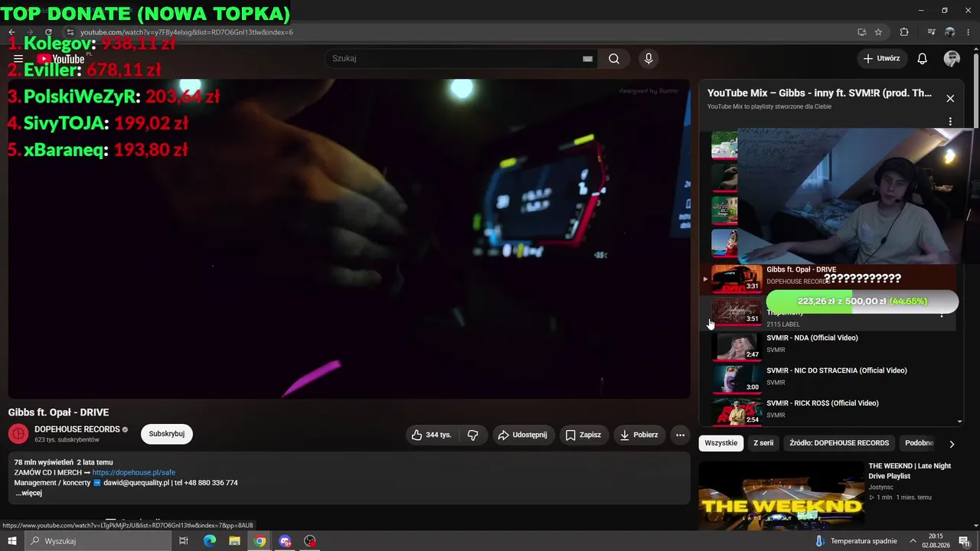Viewport: 980px width, 551px height.
Task: Open the DOPEHOUSE RECORDS channel name link
Action: (77, 429)
